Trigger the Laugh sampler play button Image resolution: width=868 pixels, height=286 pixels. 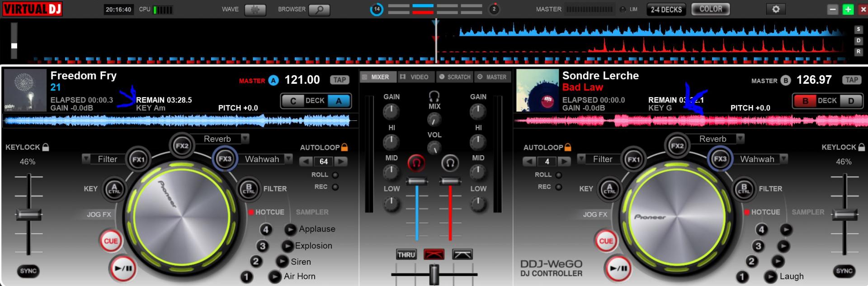[770, 276]
